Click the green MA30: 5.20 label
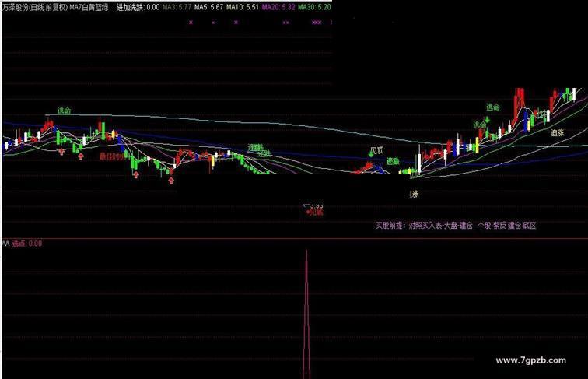 tap(314, 7)
